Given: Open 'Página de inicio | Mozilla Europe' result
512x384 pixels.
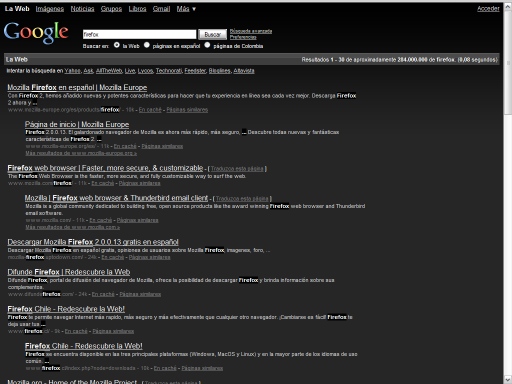Looking at the screenshot, I should point(77,125).
